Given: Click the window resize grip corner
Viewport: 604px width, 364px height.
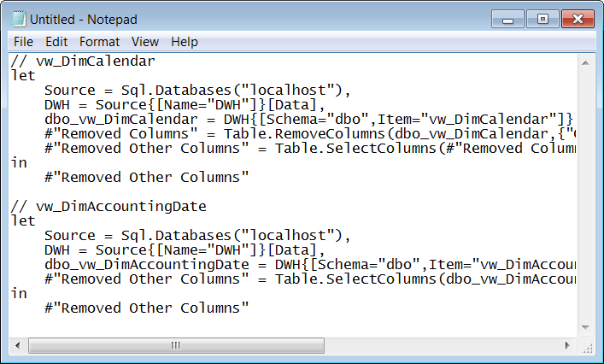Looking at the screenshot, I should 587,346.
